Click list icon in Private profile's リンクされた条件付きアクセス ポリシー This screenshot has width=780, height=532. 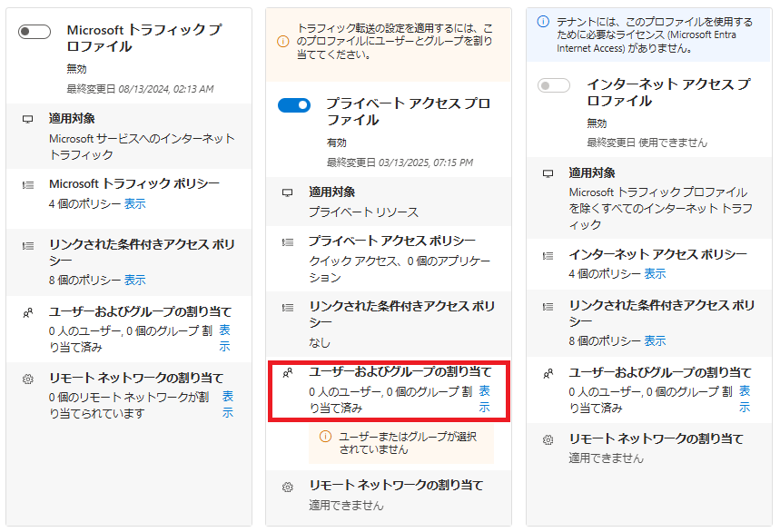(288, 307)
